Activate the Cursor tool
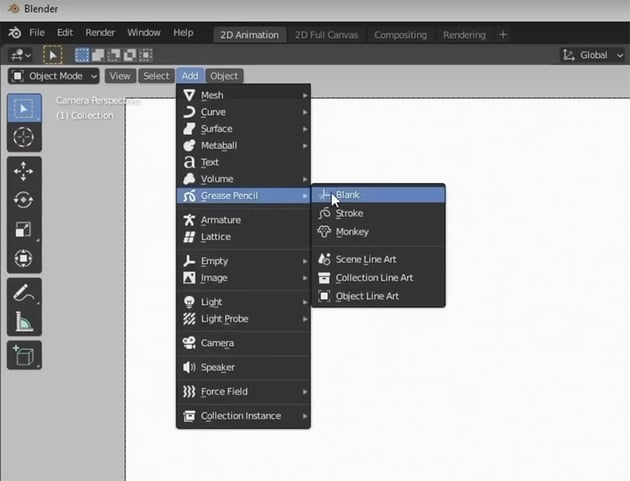Image resolution: width=630 pixels, height=481 pixels. coord(24,137)
